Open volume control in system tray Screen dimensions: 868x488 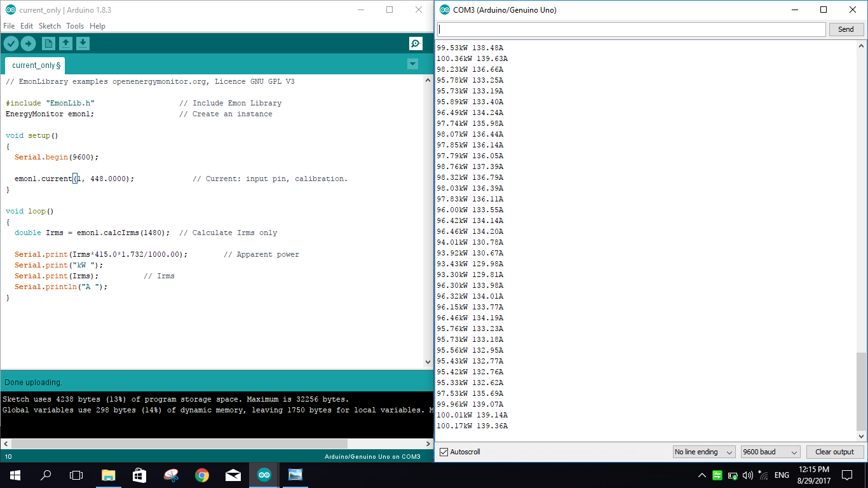click(x=747, y=475)
